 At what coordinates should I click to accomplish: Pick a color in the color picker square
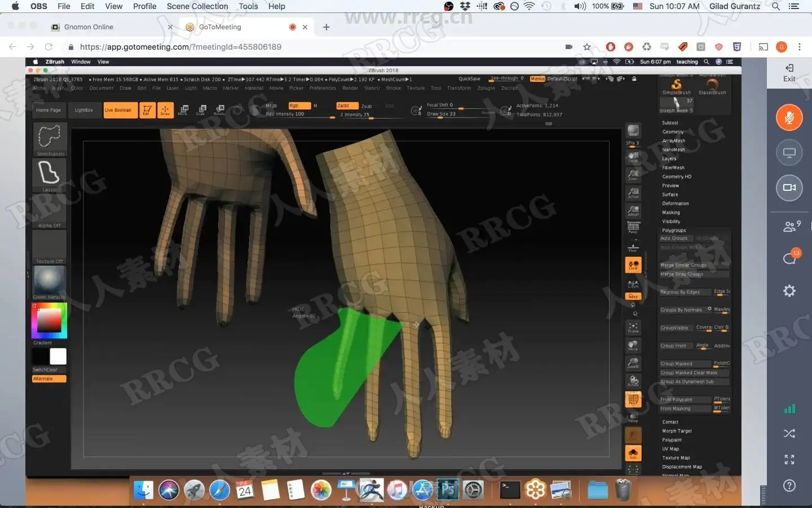(49, 320)
